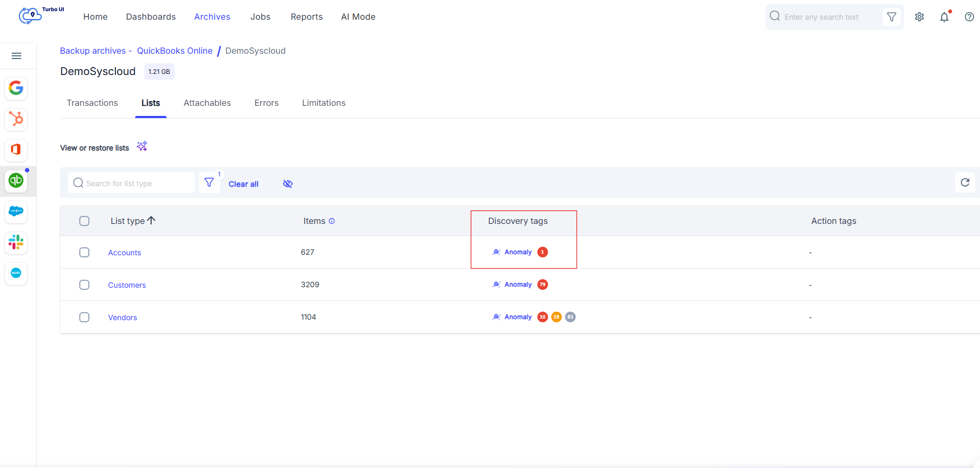
Task: Click the red 10 badge in Vendors row
Action: [x=543, y=317]
